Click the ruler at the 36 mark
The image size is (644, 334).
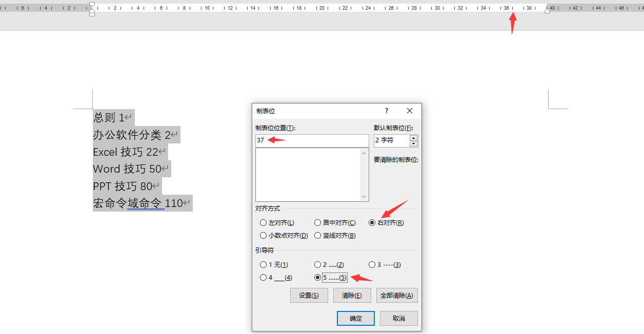[507, 8]
